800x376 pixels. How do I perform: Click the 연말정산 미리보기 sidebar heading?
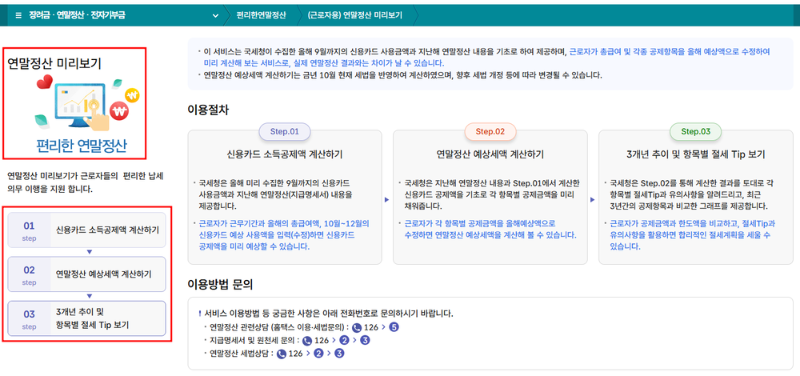(x=55, y=63)
